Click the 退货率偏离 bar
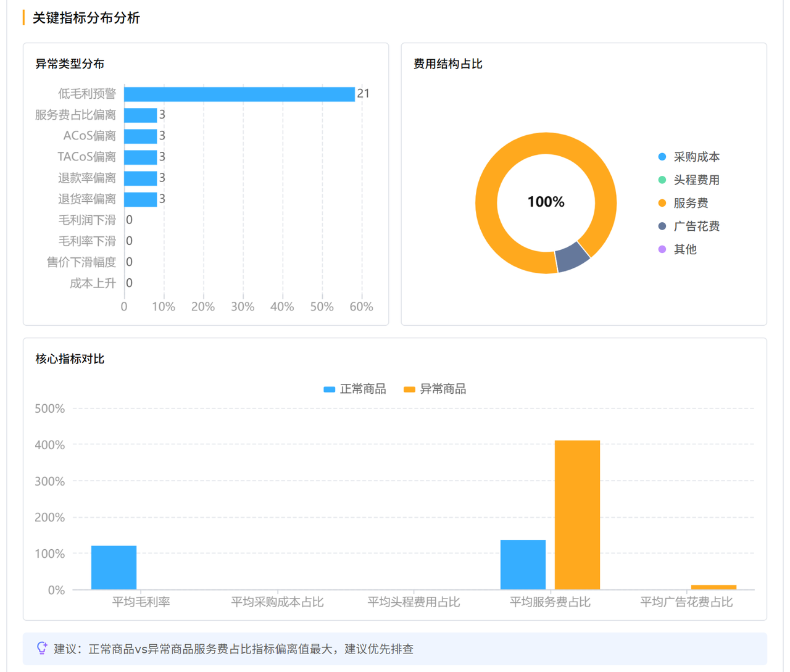790x672 pixels. tap(141, 199)
